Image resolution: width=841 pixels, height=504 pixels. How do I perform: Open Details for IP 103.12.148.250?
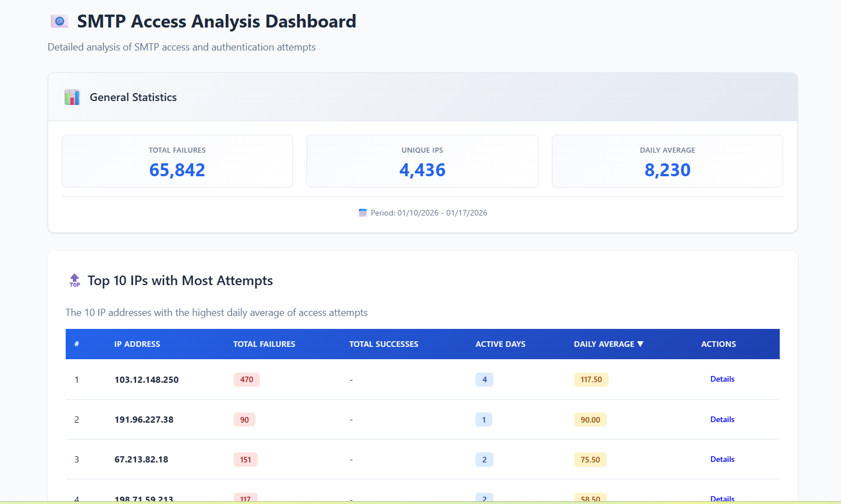click(722, 379)
